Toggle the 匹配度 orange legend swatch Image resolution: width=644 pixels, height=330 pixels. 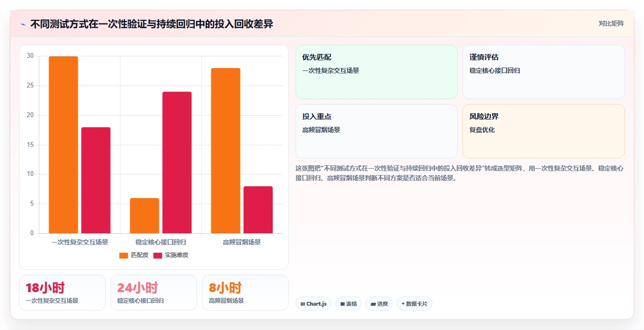point(124,255)
